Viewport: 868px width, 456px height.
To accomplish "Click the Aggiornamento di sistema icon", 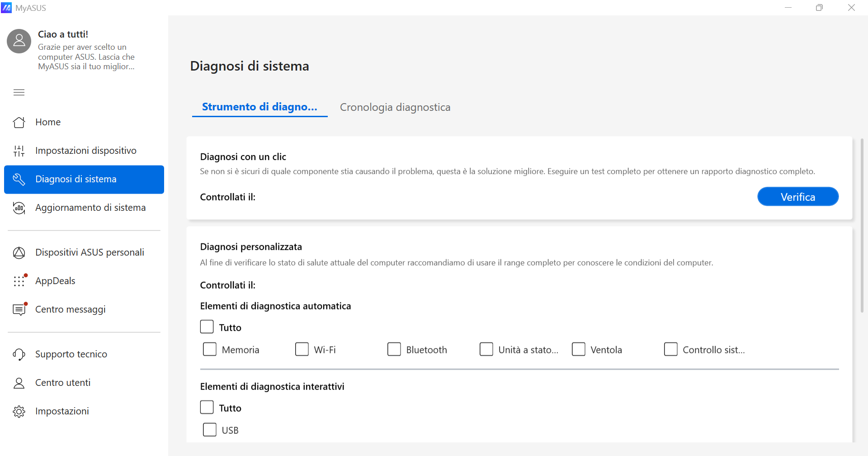I will coord(19,208).
